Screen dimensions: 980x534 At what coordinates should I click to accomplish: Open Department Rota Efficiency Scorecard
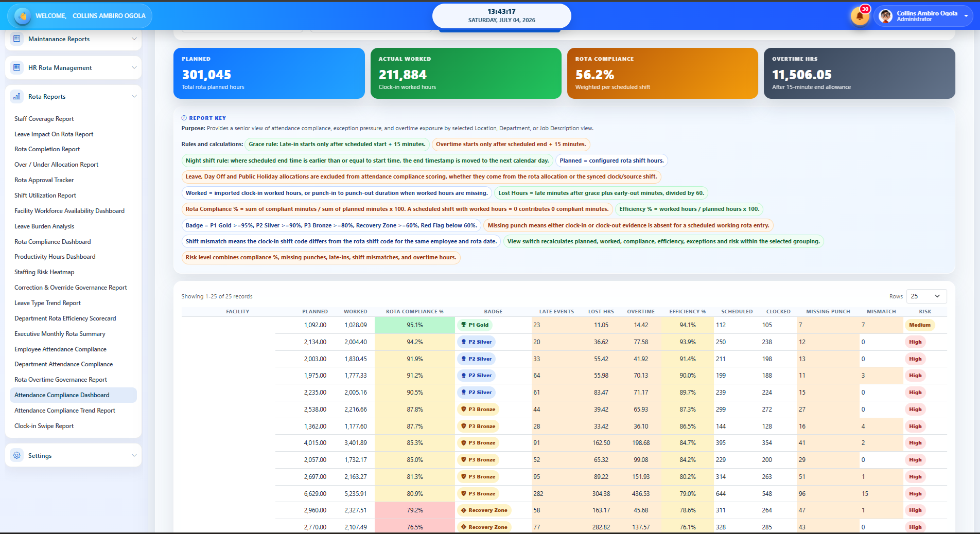65,318
